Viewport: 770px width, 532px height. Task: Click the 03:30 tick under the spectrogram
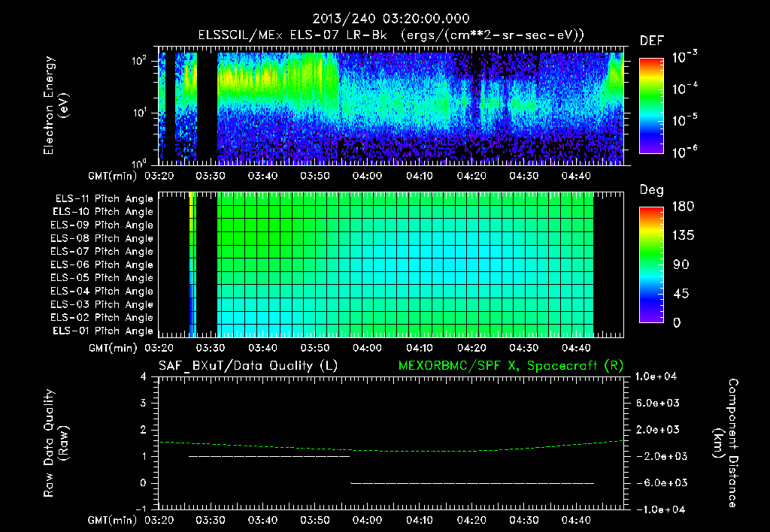[x=211, y=176]
